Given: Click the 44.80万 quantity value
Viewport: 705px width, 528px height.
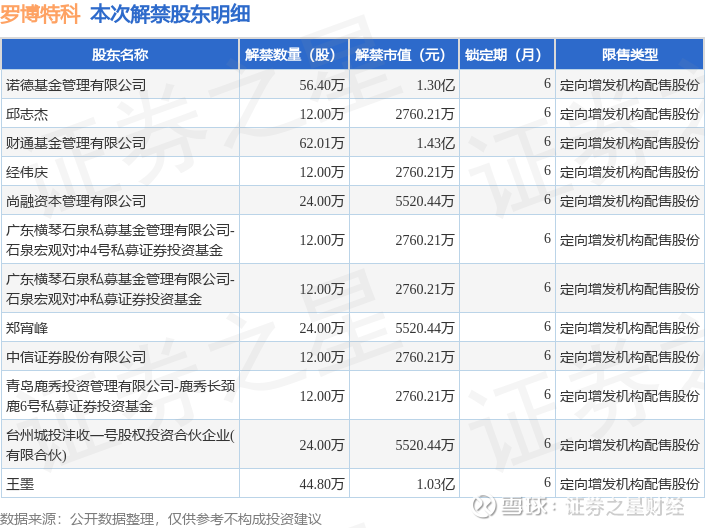Looking at the screenshot, I should 321,484.
